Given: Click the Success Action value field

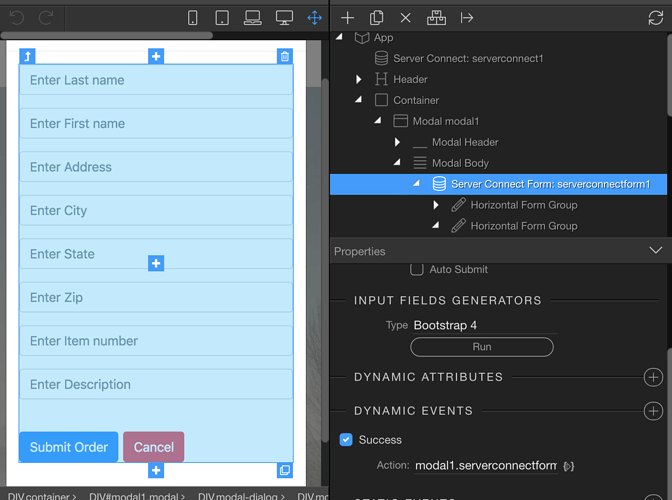Looking at the screenshot, I should (x=486, y=466).
